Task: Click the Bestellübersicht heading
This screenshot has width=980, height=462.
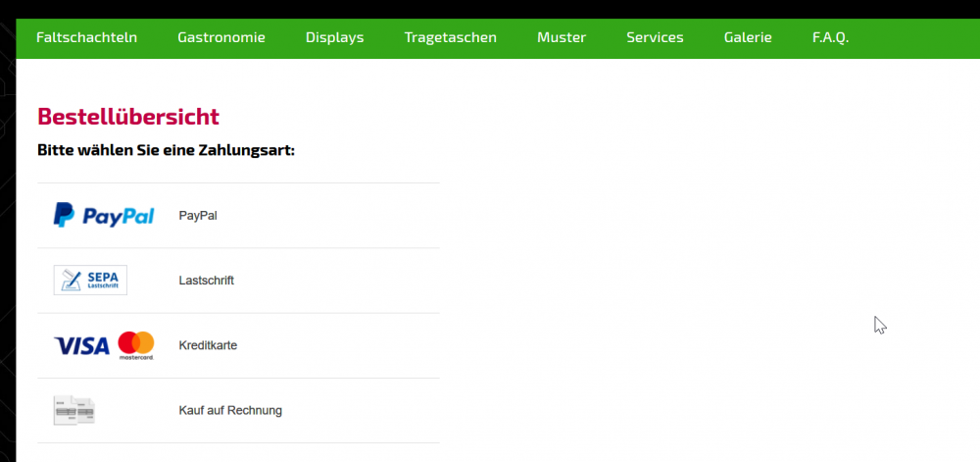Action: (128, 117)
